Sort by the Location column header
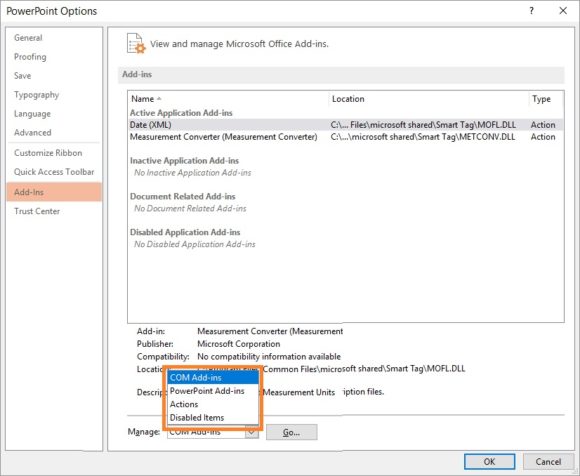Viewport: 580px width, 476px height. point(429,99)
